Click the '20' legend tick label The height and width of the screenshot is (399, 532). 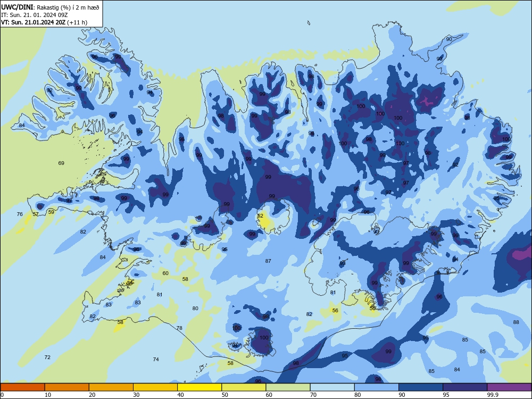92,395
